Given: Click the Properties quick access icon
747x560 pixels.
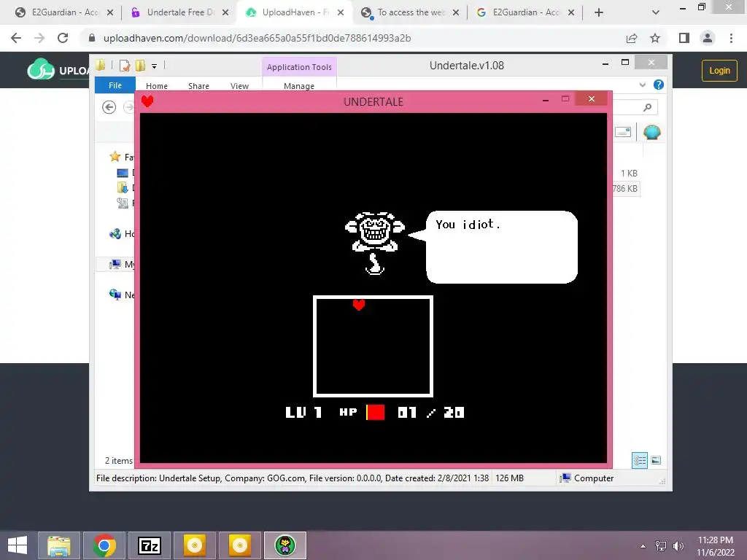Looking at the screenshot, I should click(x=124, y=66).
